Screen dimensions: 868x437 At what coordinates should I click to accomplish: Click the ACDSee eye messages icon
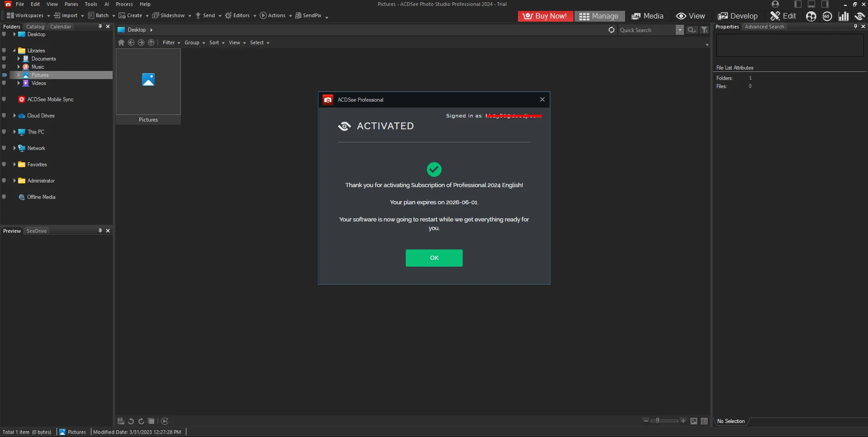pos(859,16)
